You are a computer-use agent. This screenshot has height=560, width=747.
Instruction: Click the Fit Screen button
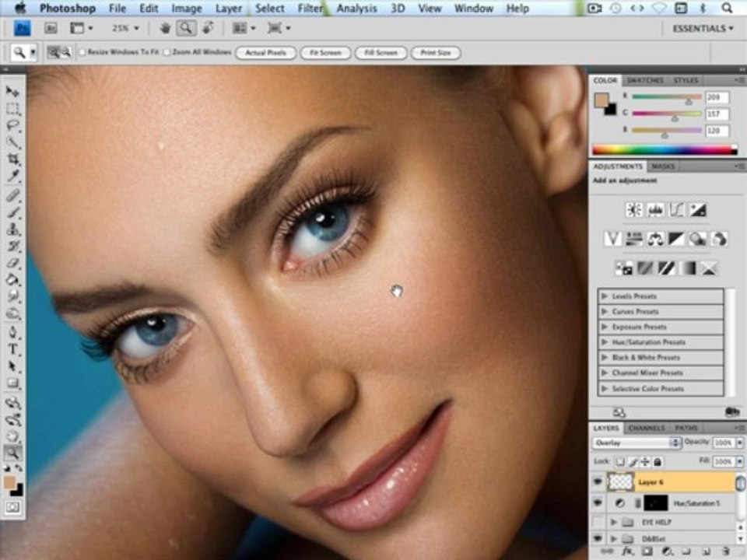click(x=325, y=52)
